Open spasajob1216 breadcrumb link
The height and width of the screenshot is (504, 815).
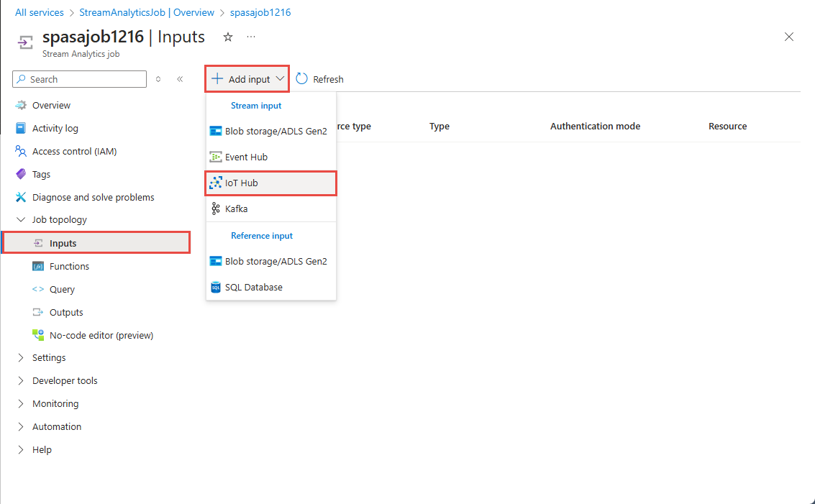(x=260, y=12)
